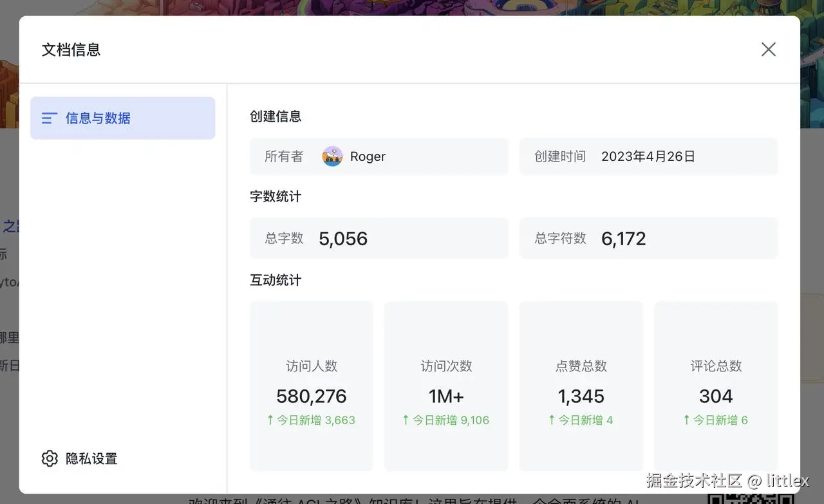
Task: Click the 评论总数 card label
Action: [716, 366]
